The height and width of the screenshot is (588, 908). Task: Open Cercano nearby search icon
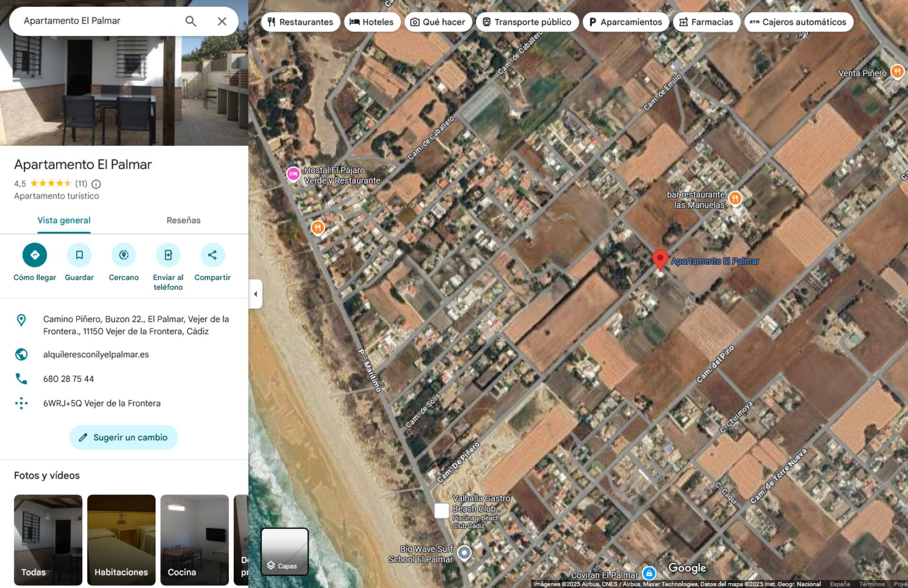[123, 255]
